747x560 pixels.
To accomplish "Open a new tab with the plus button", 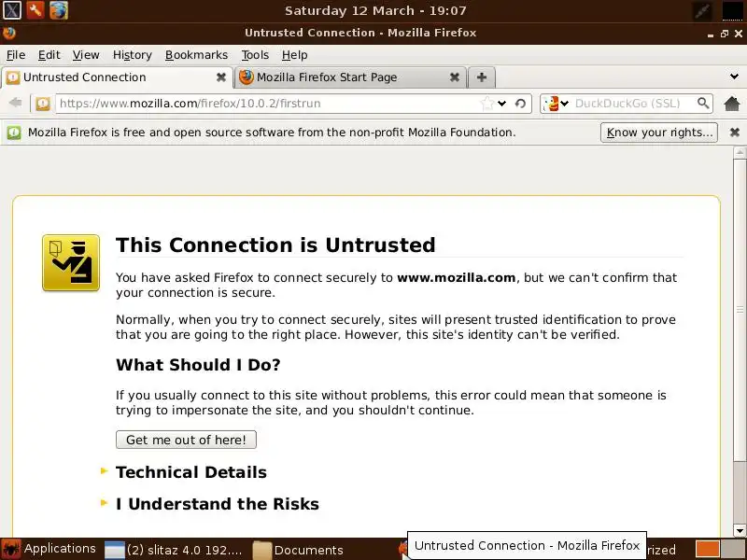I will click(x=482, y=77).
